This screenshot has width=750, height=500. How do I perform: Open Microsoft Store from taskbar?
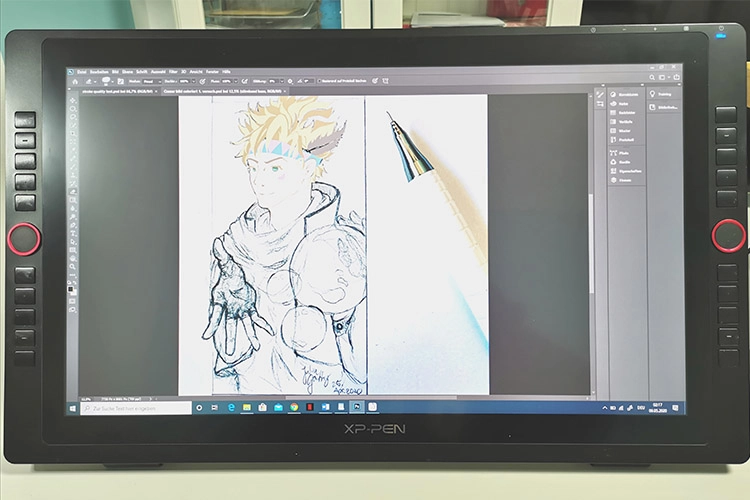pyautogui.click(x=263, y=407)
